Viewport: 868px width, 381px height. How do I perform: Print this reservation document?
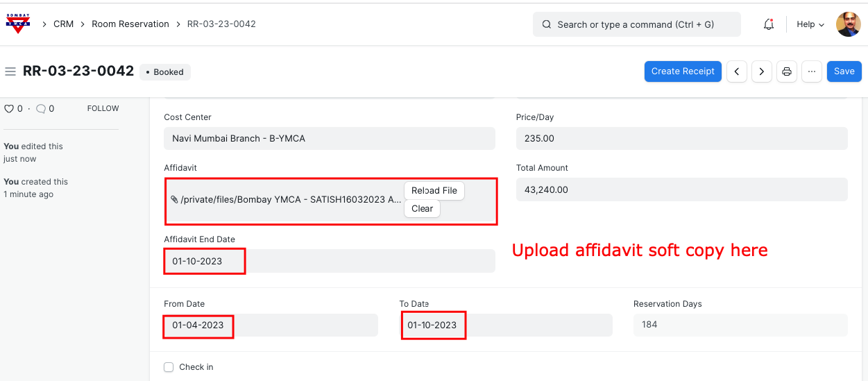point(787,71)
